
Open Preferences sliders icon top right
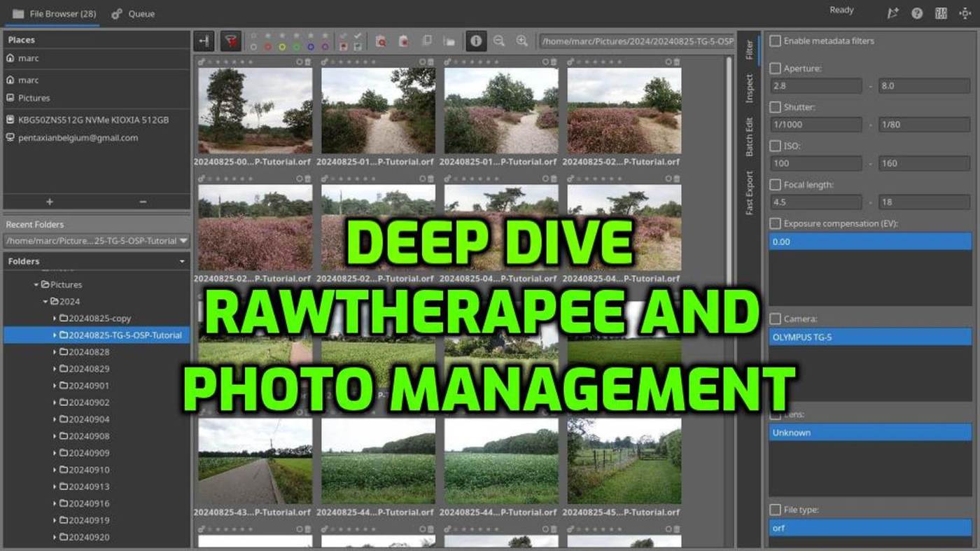tap(941, 13)
